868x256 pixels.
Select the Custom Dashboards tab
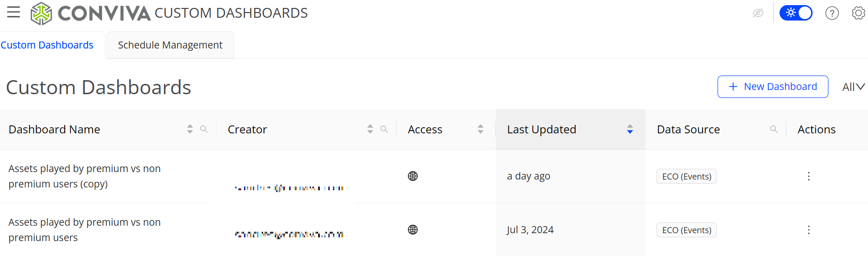coord(47,45)
